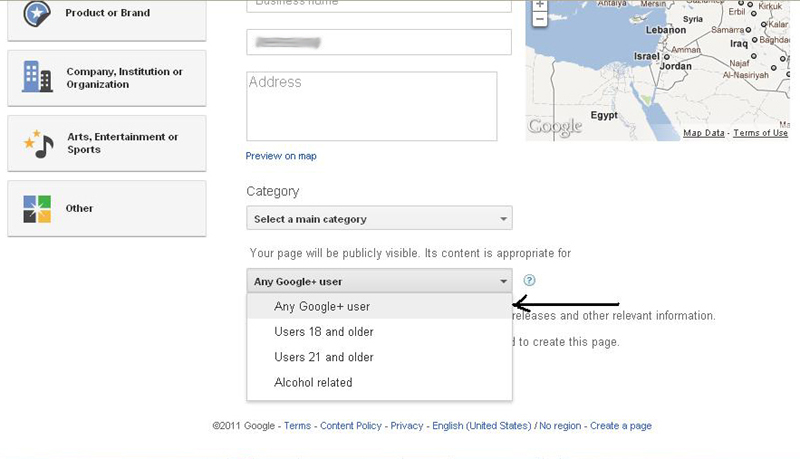This screenshot has height=459, width=800.
Task: Open the help question mark icon
Action: click(530, 280)
